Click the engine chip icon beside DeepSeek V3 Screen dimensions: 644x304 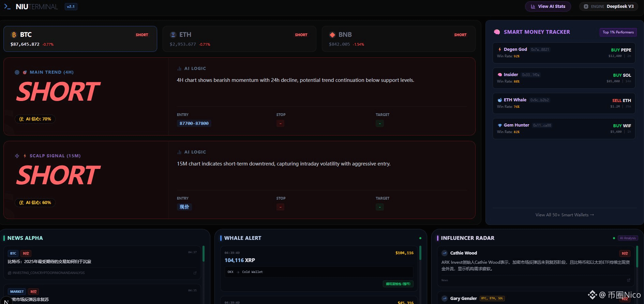pos(586,6)
